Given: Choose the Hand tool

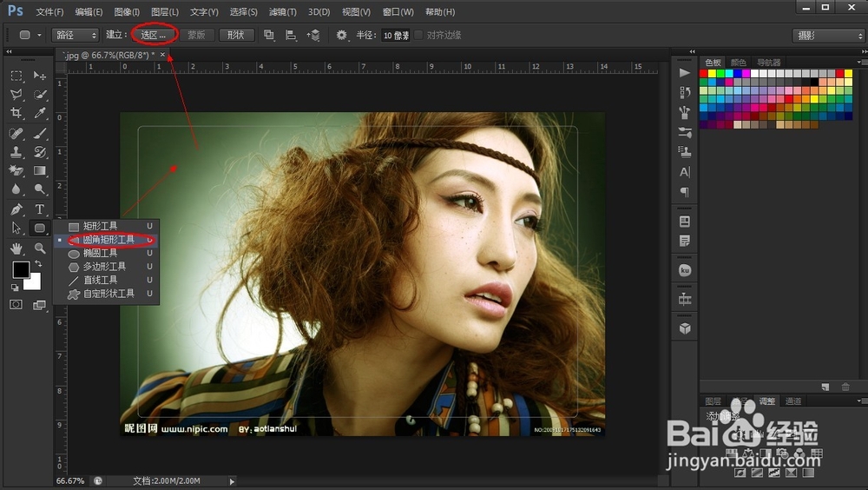Looking at the screenshot, I should point(16,248).
